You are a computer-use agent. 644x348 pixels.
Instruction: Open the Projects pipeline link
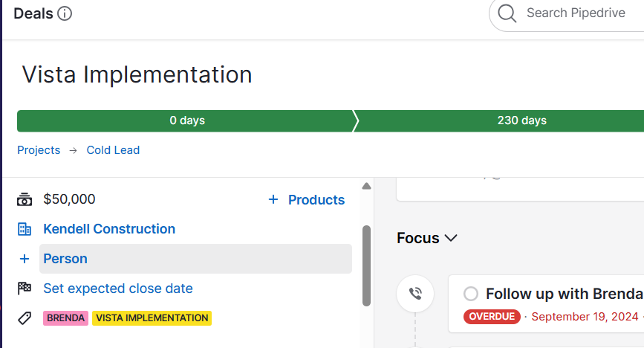39,150
